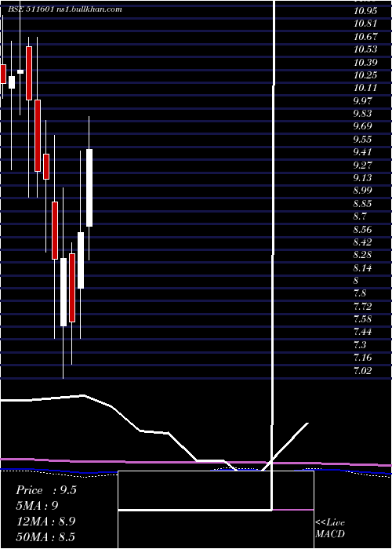The width and height of the screenshot is (392, 549).
Task: Click the 10.67 price axis label
Action: pyautogui.click(x=365, y=36)
